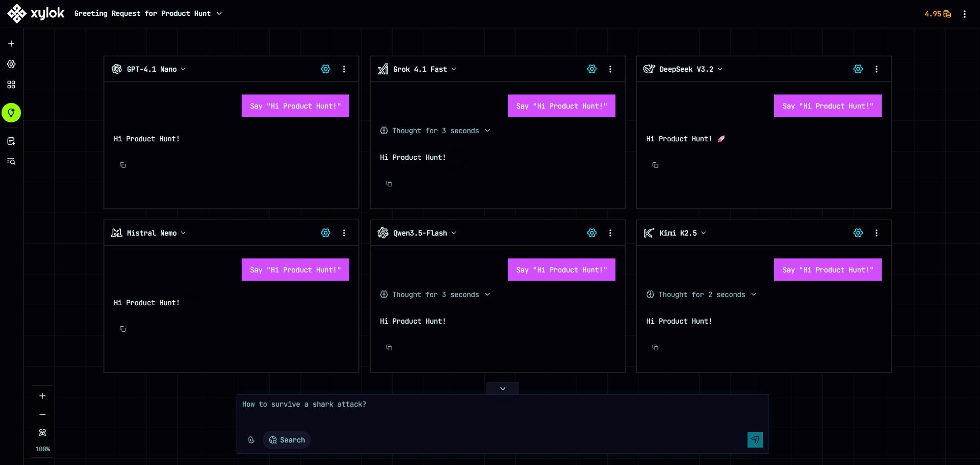Image resolution: width=980 pixels, height=465 pixels.
Task: Open Grok 4.1 Fast model dropdown
Action: [x=424, y=69]
